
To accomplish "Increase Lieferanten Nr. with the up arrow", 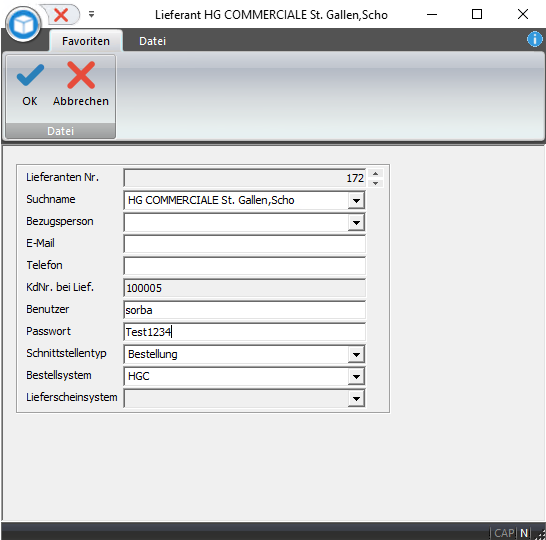I will click(x=375, y=173).
